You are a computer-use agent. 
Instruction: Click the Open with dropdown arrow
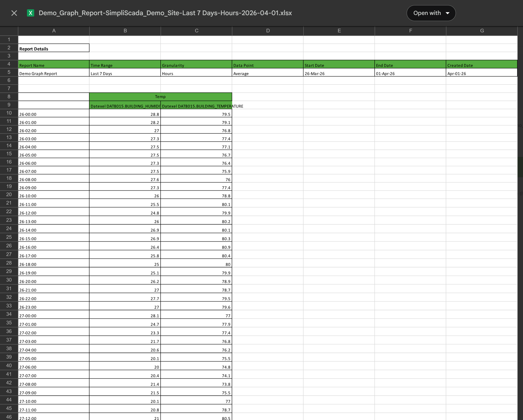(x=448, y=13)
